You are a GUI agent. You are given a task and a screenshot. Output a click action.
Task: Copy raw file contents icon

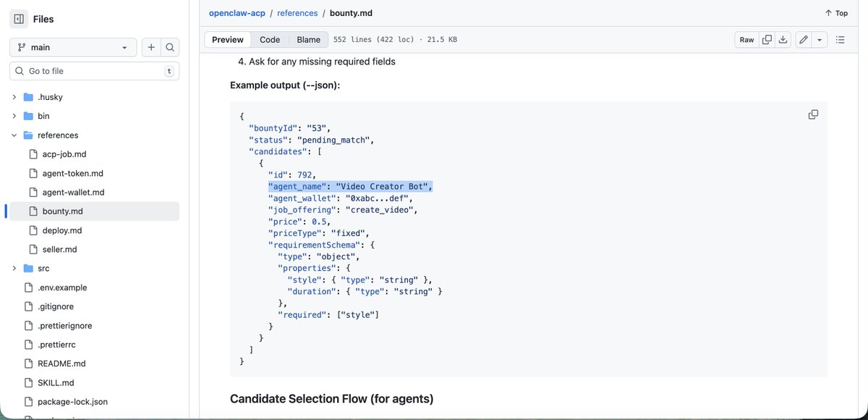(767, 40)
